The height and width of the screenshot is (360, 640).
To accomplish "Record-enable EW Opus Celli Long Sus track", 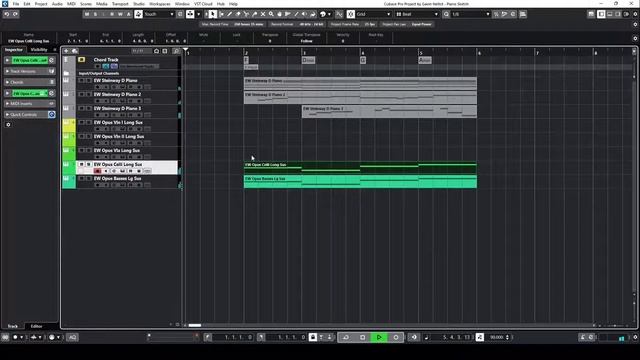I will tap(97, 171).
